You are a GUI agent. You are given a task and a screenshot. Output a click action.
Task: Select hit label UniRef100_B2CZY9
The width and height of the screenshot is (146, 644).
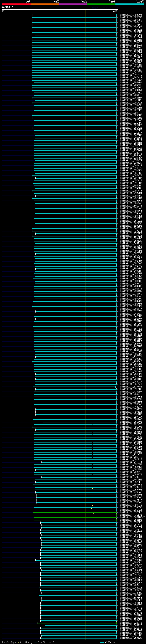pyautogui.click(x=131, y=628)
